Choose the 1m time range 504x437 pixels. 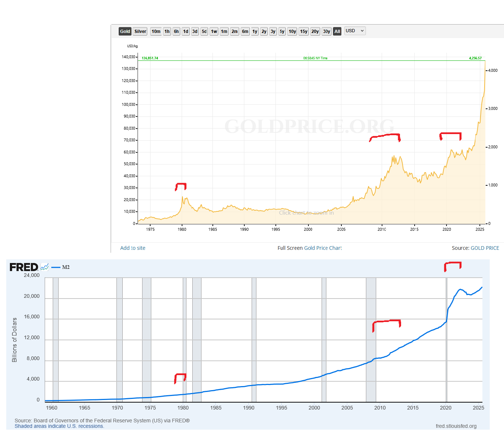pyautogui.click(x=224, y=32)
